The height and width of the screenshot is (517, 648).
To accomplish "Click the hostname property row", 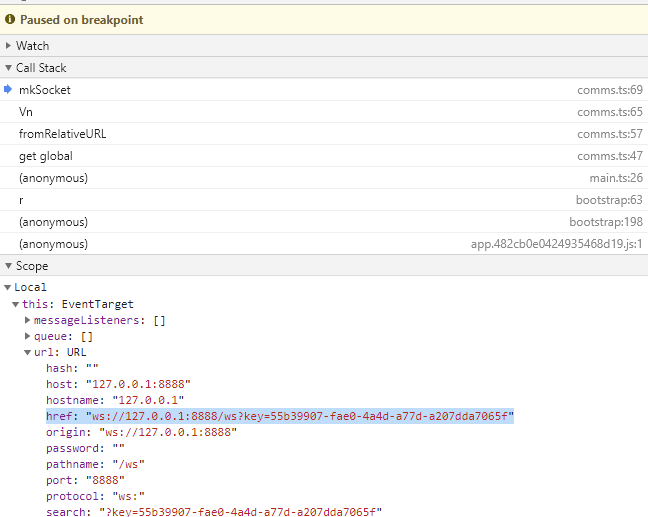I will pos(115,400).
